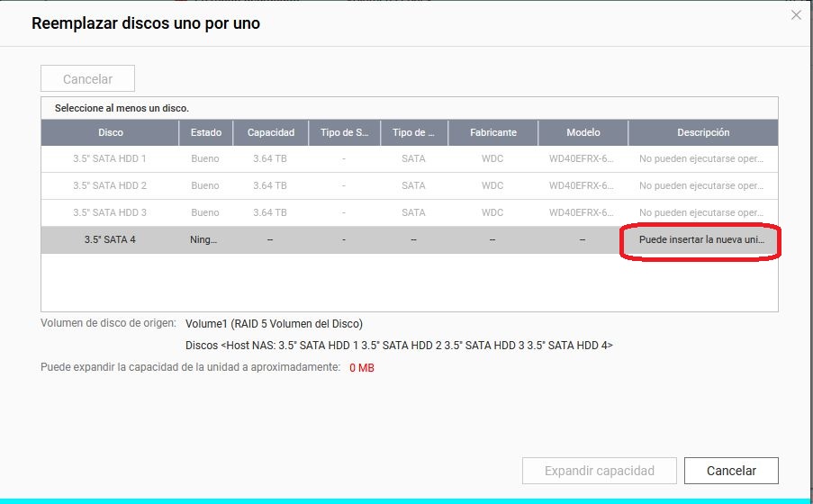The height and width of the screenshot is (504, 813).
Task: Click the bottom Cancelar button
Action: [730, 470]
